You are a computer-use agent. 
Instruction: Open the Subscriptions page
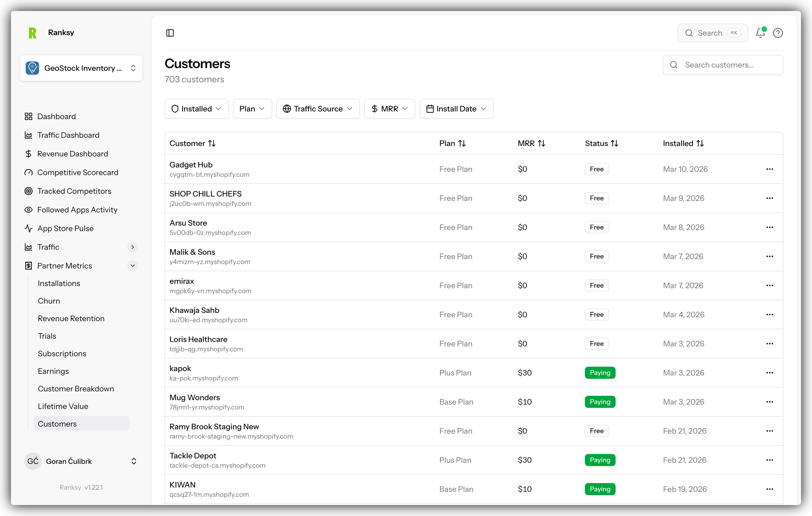pyautogui.click(x=62, y=354)
